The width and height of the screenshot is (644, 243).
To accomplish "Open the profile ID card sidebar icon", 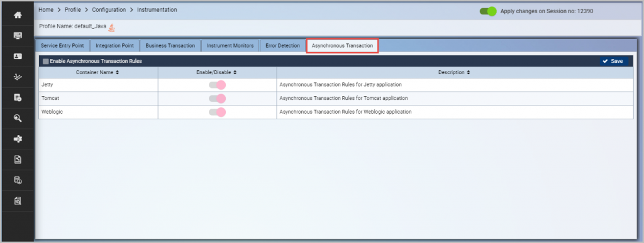I will pyautogui.click(x=18, y=57).
